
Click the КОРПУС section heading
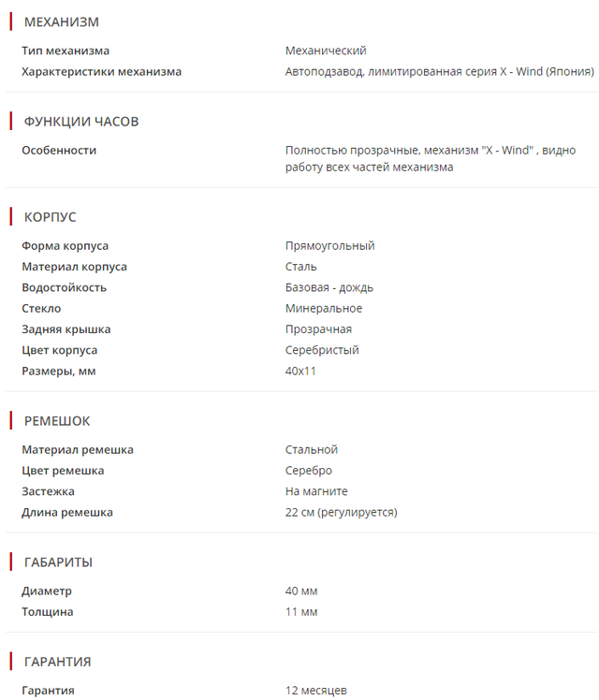(x=50, y=217)
